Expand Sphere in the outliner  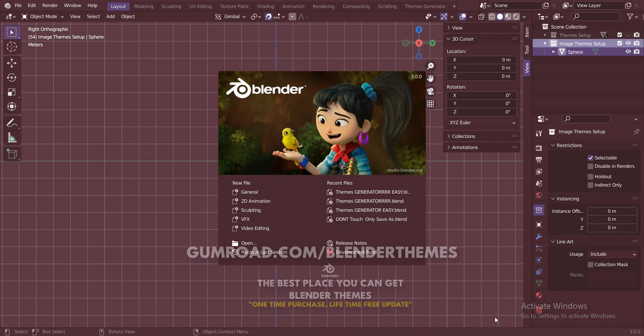pos(553,52)
